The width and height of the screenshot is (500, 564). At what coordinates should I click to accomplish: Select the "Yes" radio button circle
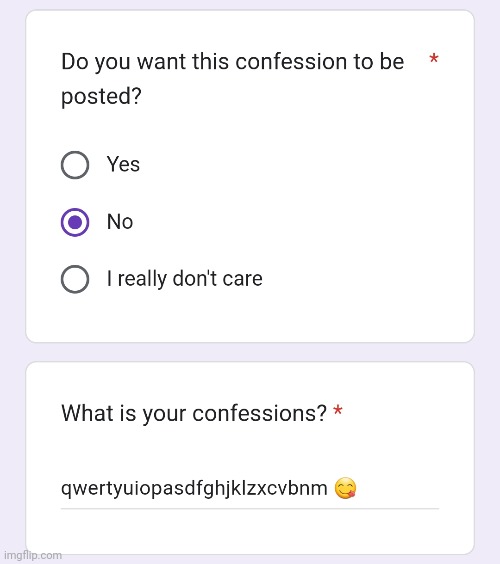click(x=75, y=165)
